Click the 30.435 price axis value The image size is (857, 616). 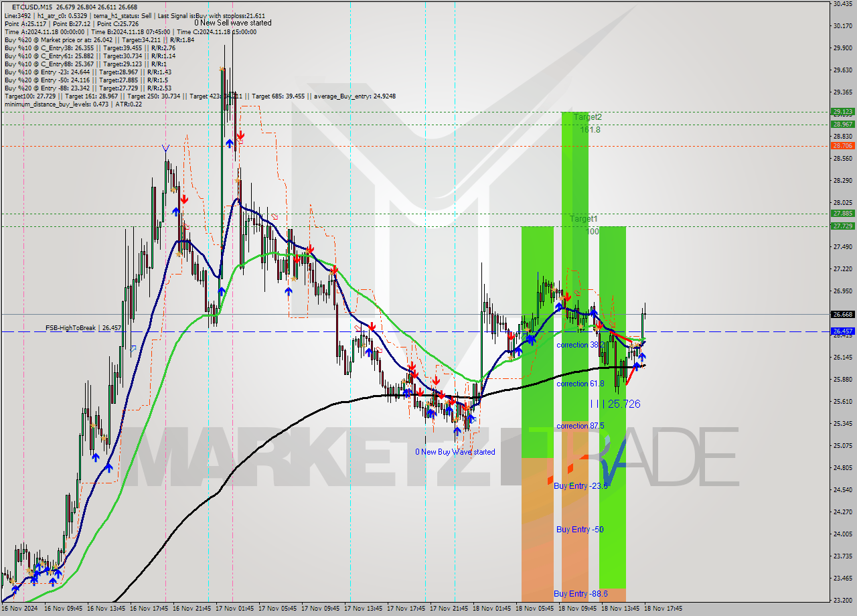pyautogui.click(x=842, y=4)
